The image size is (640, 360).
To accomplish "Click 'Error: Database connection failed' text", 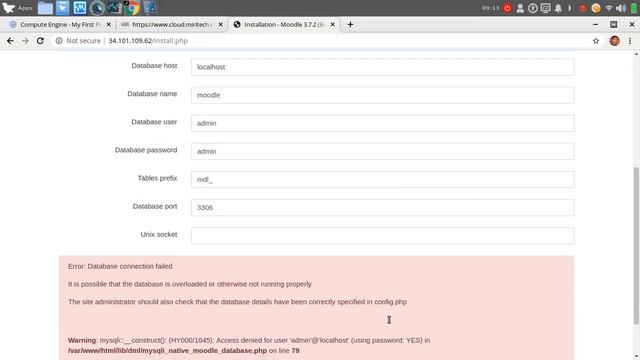I will [120, 266].
